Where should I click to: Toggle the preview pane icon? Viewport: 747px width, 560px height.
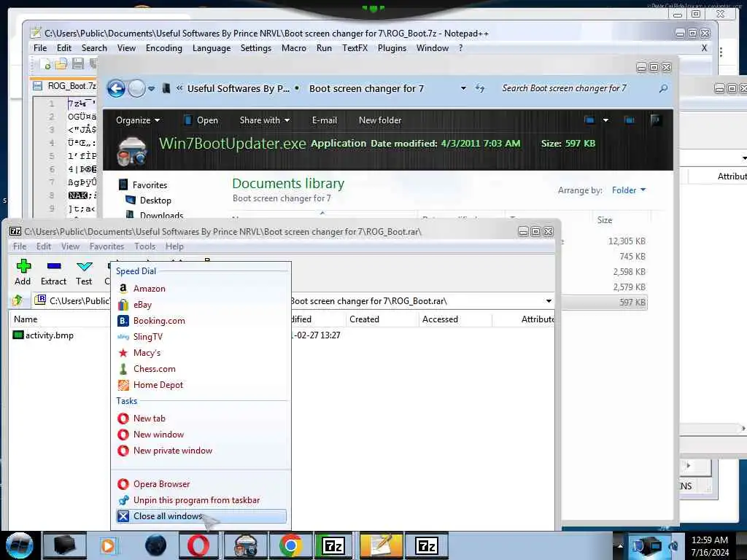(630, 120)
